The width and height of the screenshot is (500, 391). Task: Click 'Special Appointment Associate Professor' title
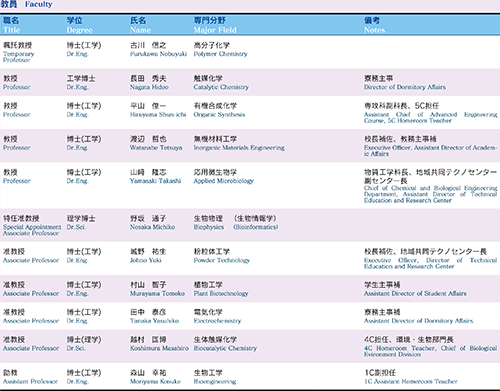(32, 230)
